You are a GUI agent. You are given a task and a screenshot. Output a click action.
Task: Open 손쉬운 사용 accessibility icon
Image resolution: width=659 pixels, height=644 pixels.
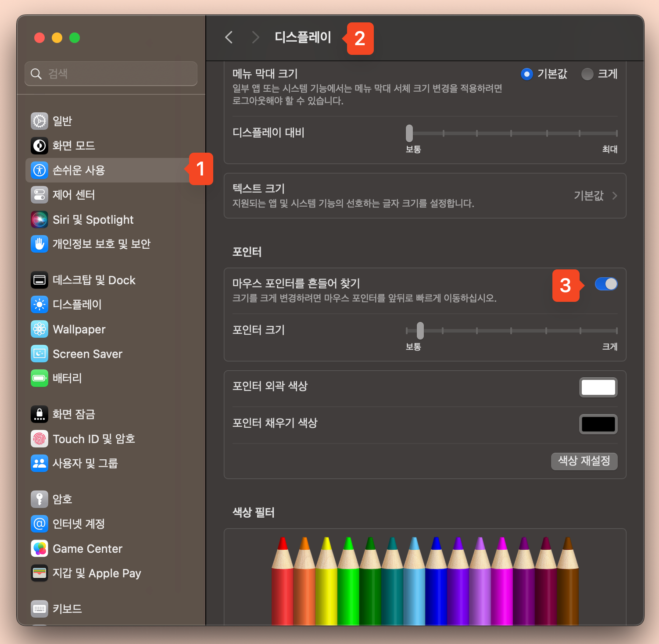(x=39, y=170)
